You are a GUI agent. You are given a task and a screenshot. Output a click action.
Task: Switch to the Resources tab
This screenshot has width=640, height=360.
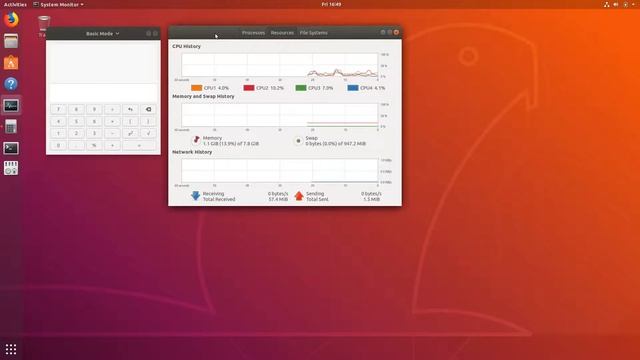(282, 33)
